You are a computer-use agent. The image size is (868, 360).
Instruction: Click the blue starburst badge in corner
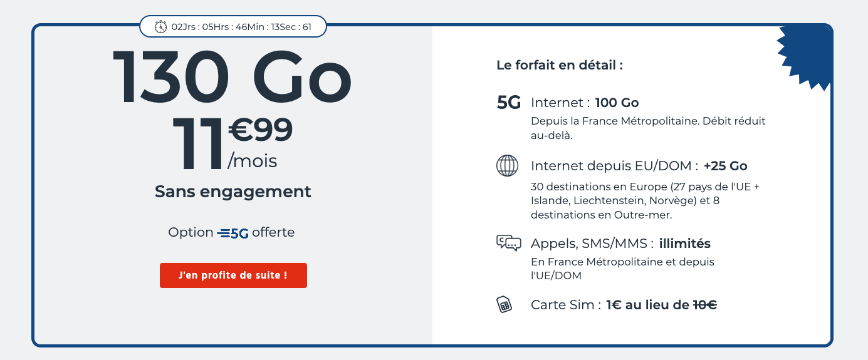pos(806,57)
